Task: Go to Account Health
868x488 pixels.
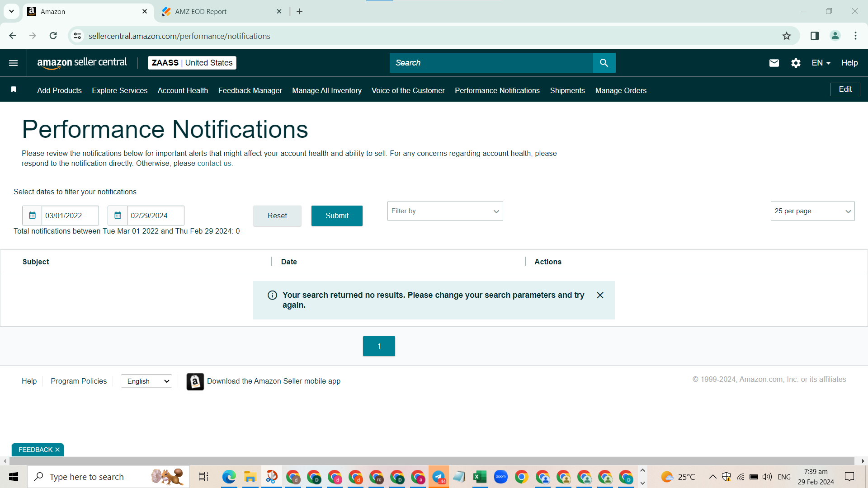Action: (183, 90)
